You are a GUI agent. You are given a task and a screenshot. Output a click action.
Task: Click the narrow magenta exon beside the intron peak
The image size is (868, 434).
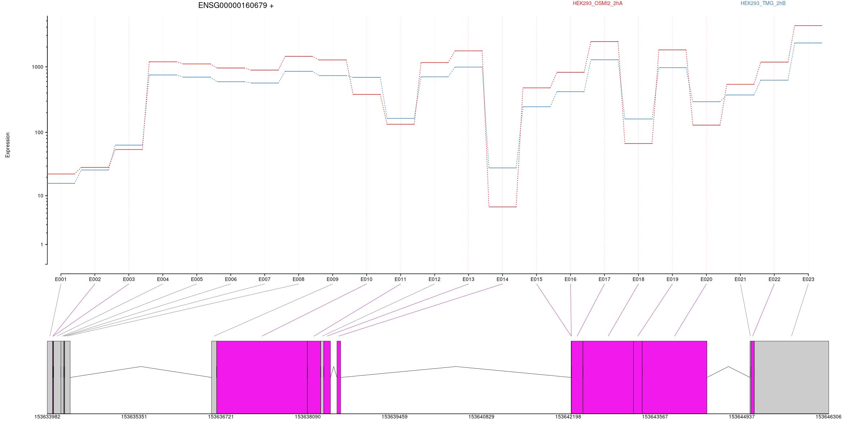pyautogui.click(x=339, y=377)
